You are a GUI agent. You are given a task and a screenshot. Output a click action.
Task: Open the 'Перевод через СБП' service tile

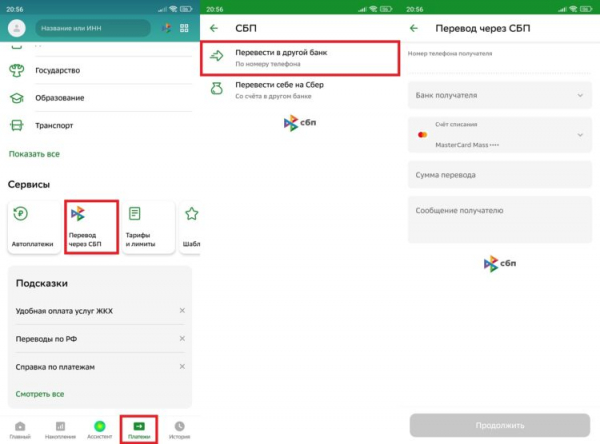click(91, 227)
